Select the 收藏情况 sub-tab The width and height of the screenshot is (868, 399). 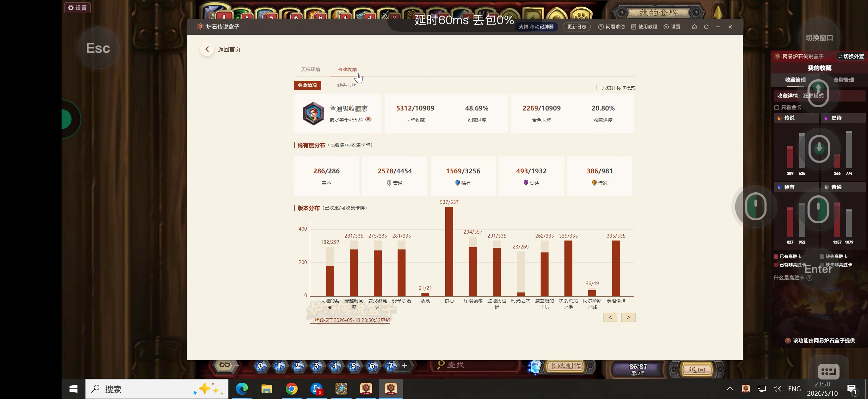click(x=307, y=86)
